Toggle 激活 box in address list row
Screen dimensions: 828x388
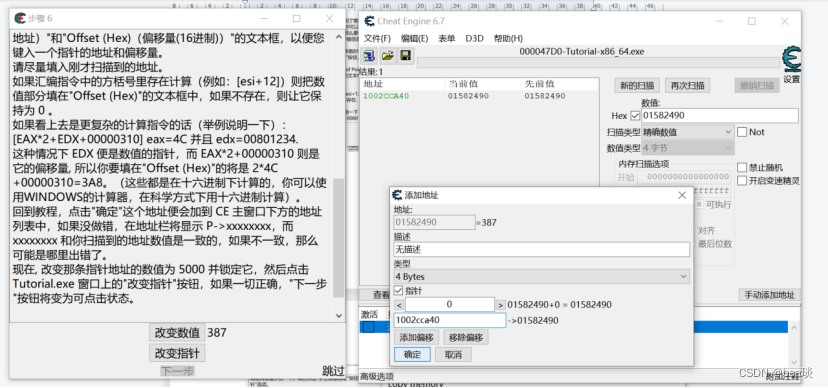point(368,327)
